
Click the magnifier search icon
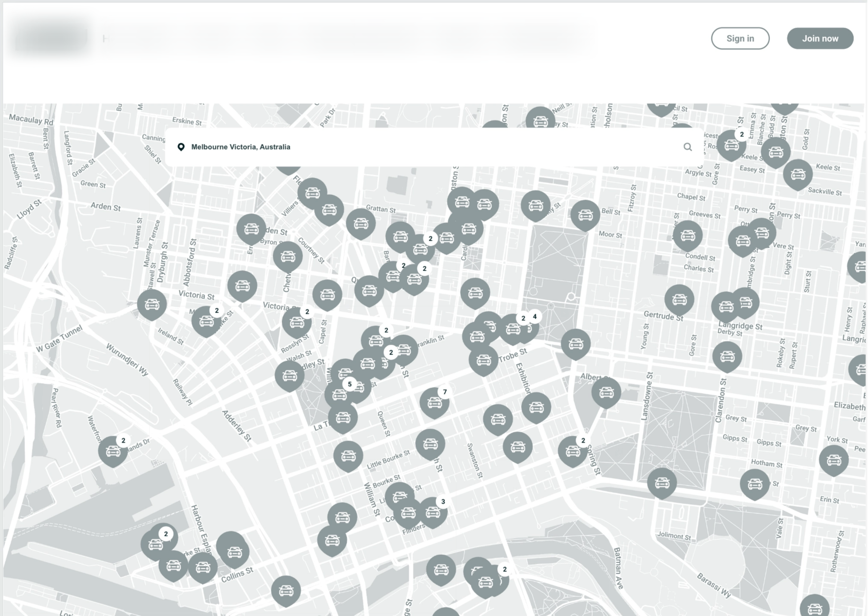point(688,147)
